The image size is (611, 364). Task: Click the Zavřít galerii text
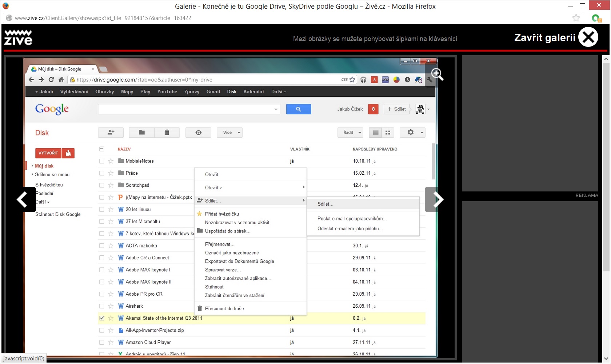pyautogui.click(x=545, y=38)
